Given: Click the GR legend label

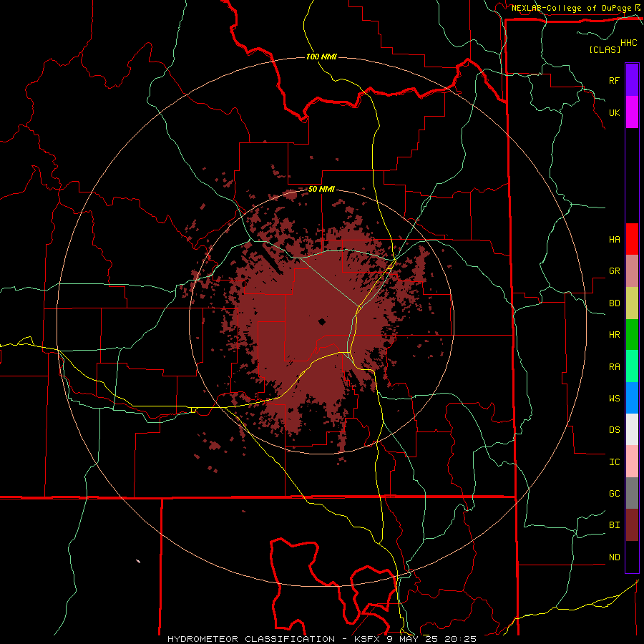Looking at the screenshot, I should pos(614,271).
